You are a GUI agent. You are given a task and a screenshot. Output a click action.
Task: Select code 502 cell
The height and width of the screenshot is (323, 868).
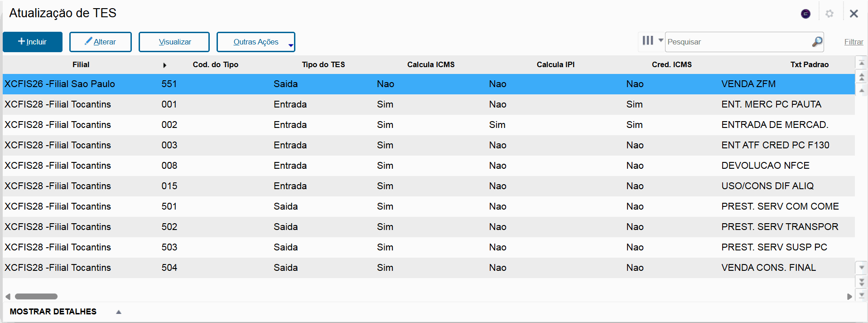click(x=169, y=227)
